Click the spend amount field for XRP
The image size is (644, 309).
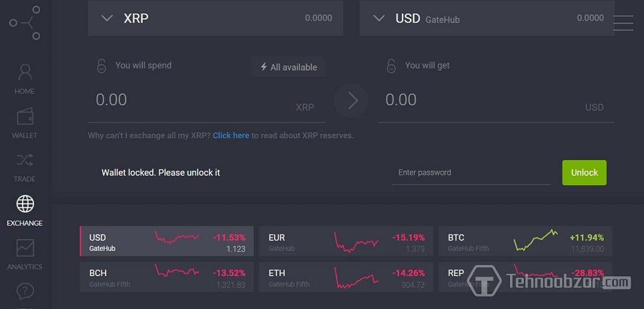pyautogui.click(x=206, y=101)
